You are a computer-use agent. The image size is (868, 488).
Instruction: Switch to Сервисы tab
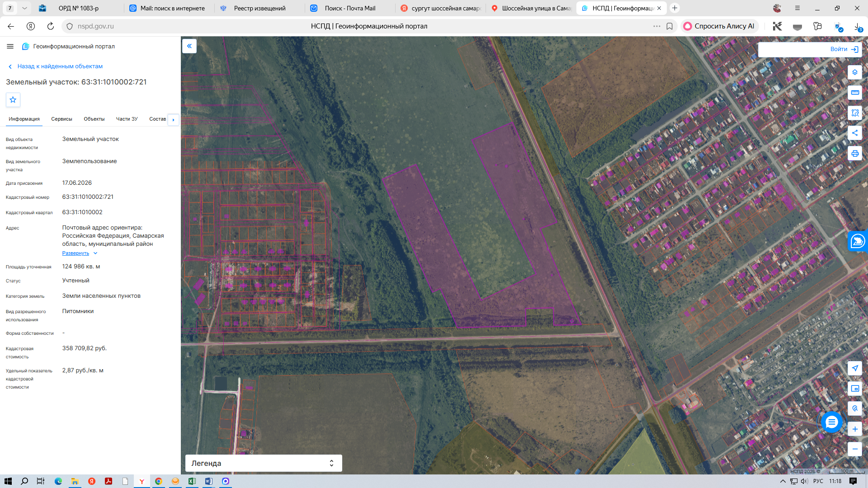[61, 119]
